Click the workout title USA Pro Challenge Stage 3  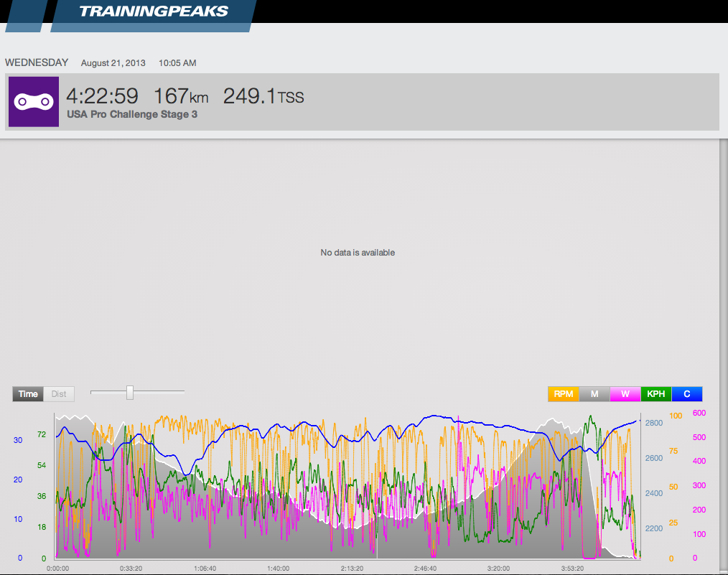(x=132, y=114)
